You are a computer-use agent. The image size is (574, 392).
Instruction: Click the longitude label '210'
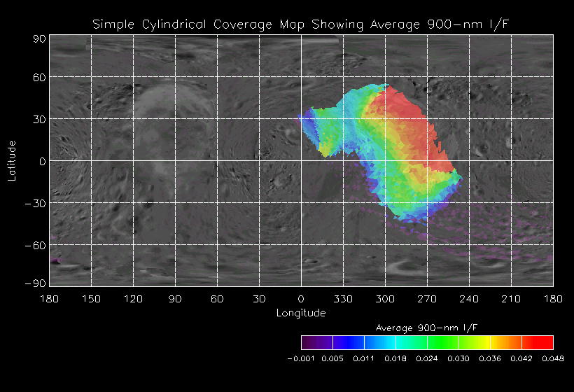pos(511,299)
